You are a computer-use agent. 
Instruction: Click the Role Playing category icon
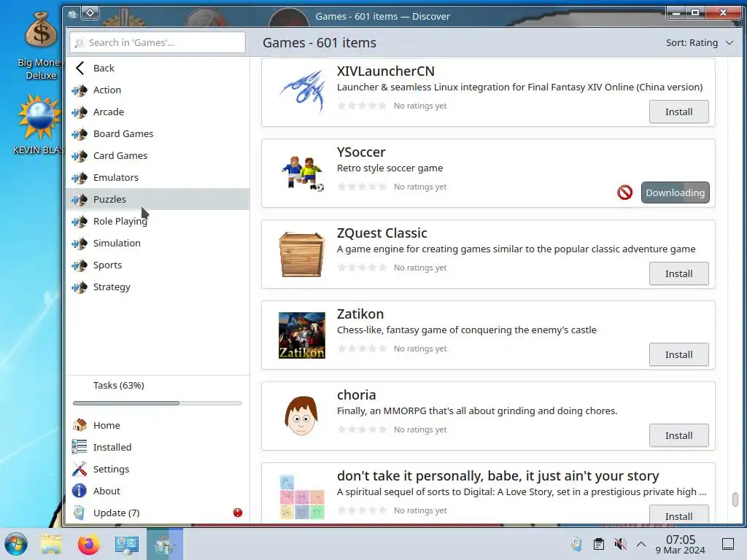pyautogui.click(x=80, y=222)
